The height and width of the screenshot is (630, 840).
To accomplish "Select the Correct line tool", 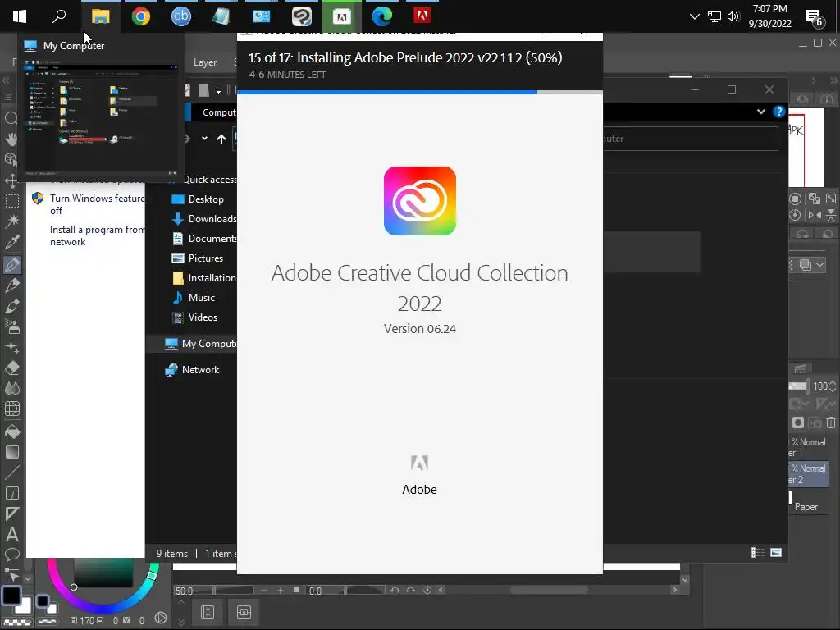I will coord(11,575).
